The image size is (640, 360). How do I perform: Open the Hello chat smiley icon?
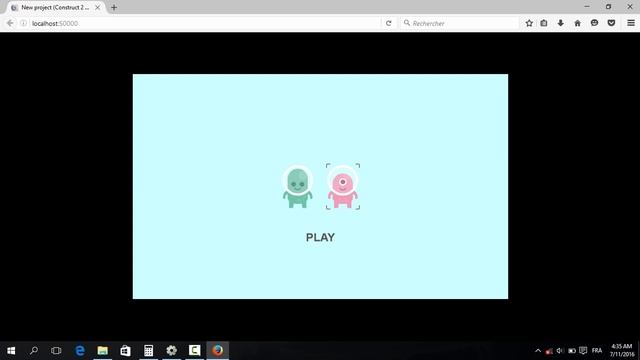pos(594,23)
